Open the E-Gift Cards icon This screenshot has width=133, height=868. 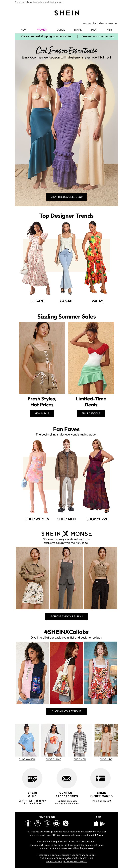click(x=101, y=778)
